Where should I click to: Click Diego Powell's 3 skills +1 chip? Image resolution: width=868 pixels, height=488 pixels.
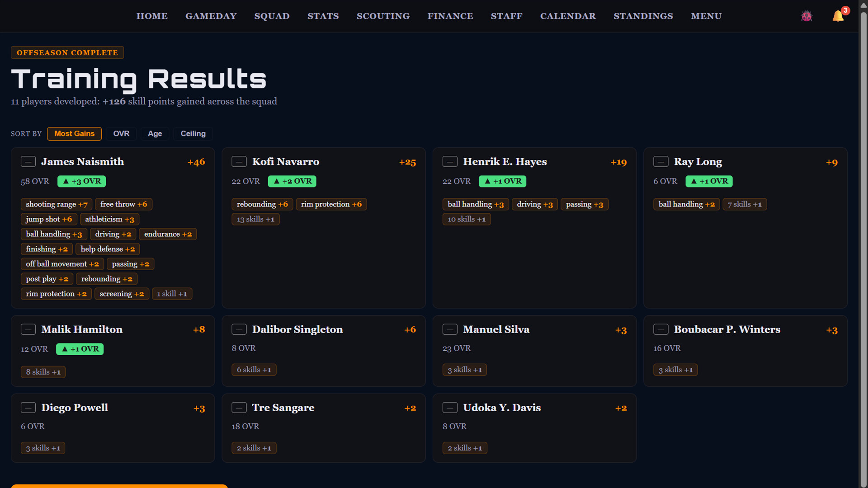(x=43, y=448)
